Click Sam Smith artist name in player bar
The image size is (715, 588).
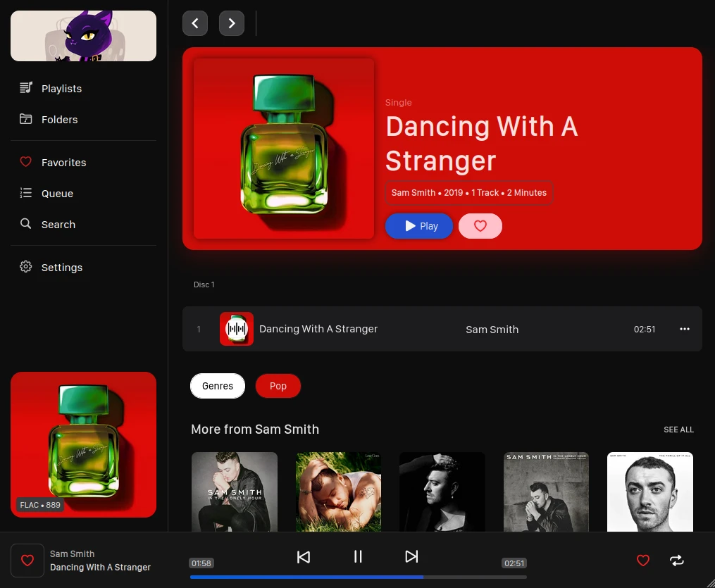tap(72, 553)
